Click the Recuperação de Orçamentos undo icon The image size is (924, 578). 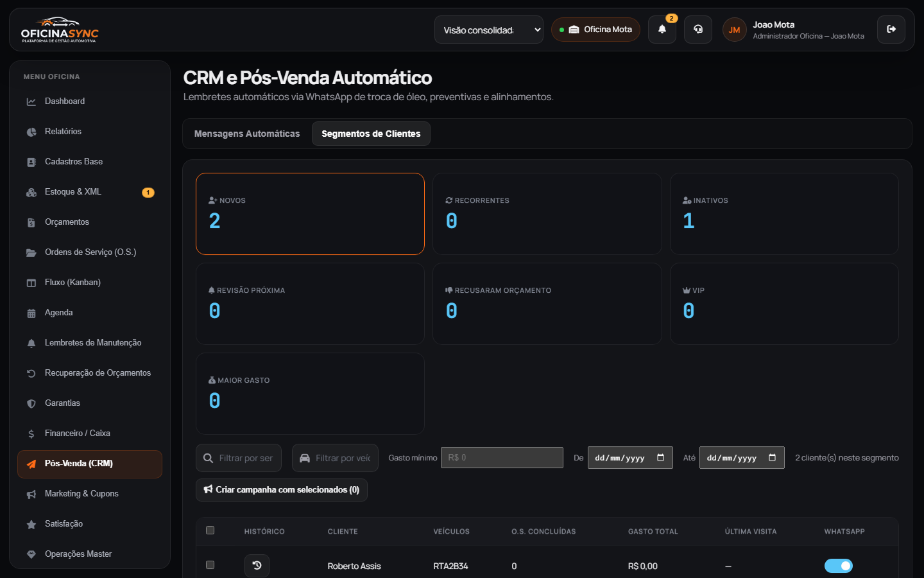point(31,373)
